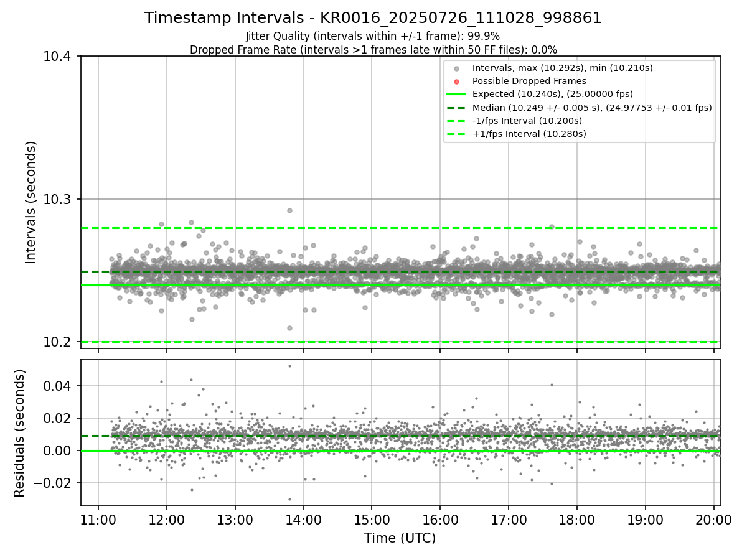Click legend entry 'Possible Dropped Frames'

(x=529, y=81)
